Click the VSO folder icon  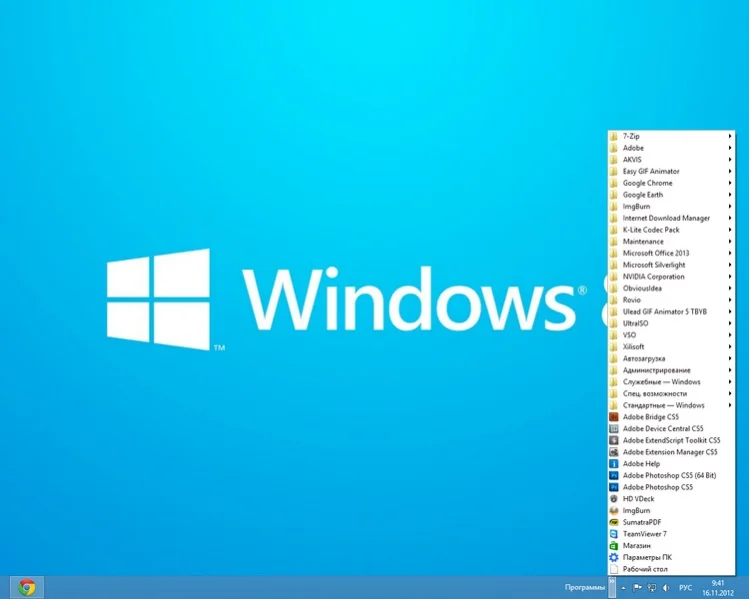tap(614, 335)
